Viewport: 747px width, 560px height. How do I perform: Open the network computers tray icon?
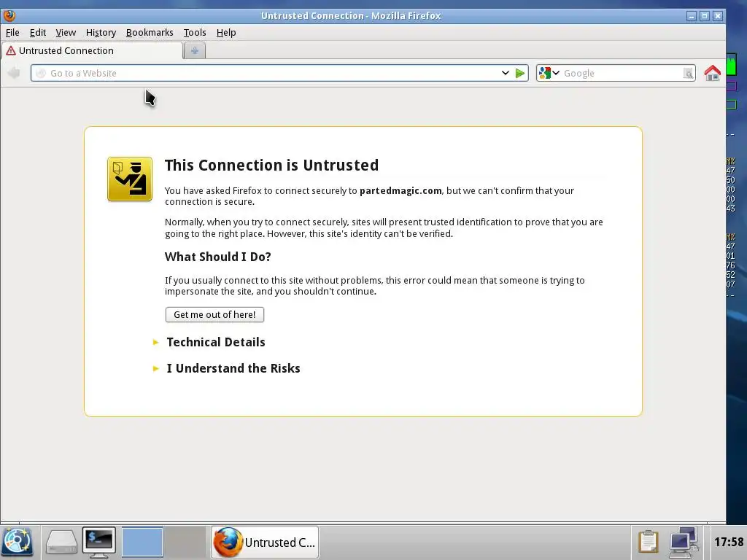(x=684, y=542)
